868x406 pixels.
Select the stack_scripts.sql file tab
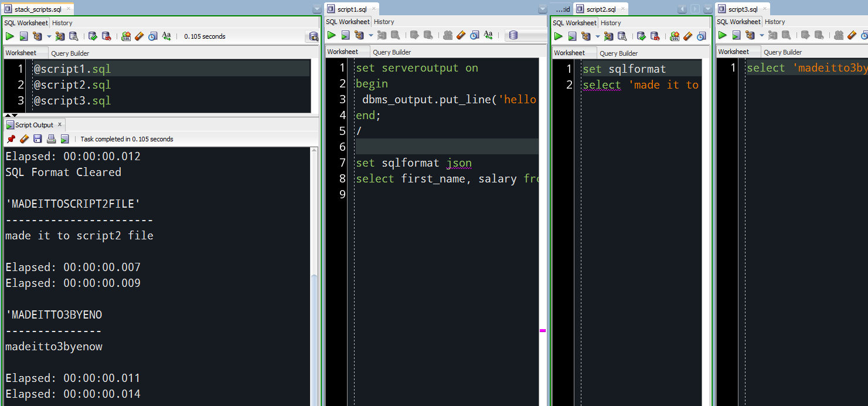pyautogui.click(x=38, y=9)
